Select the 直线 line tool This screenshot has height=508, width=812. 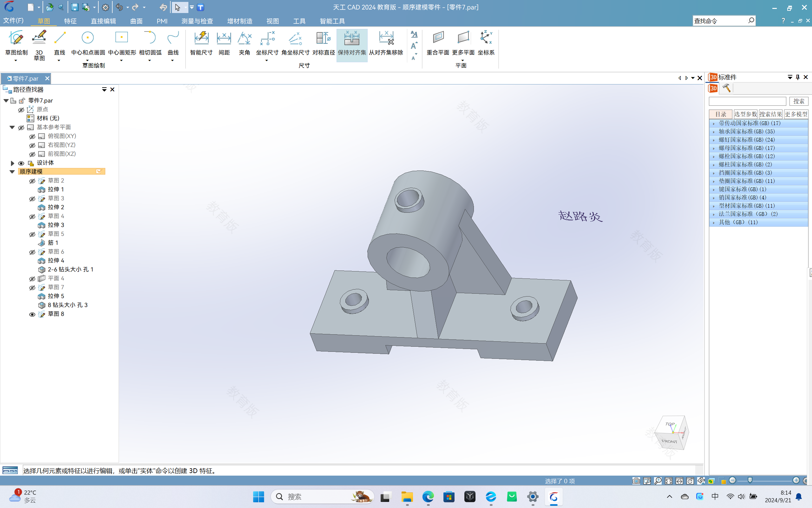click(x=60, y=42)
